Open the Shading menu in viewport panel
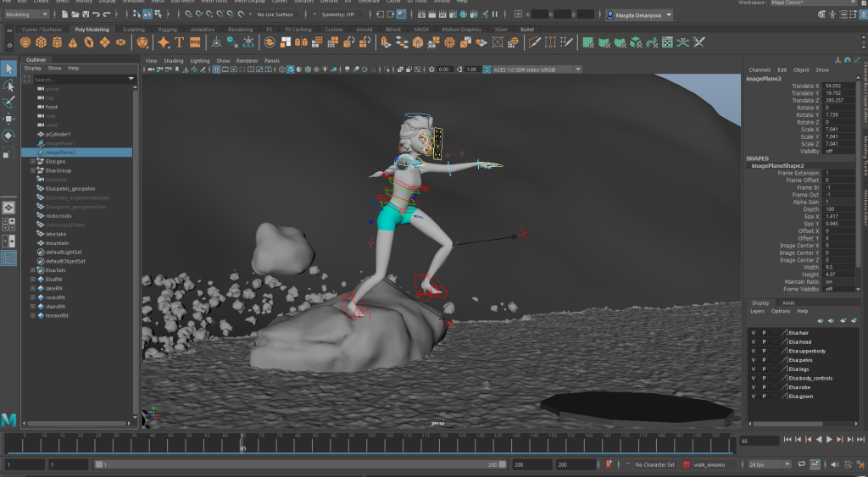Image resolution: width=868 pixels, height=477 pixels. point(173,61)
